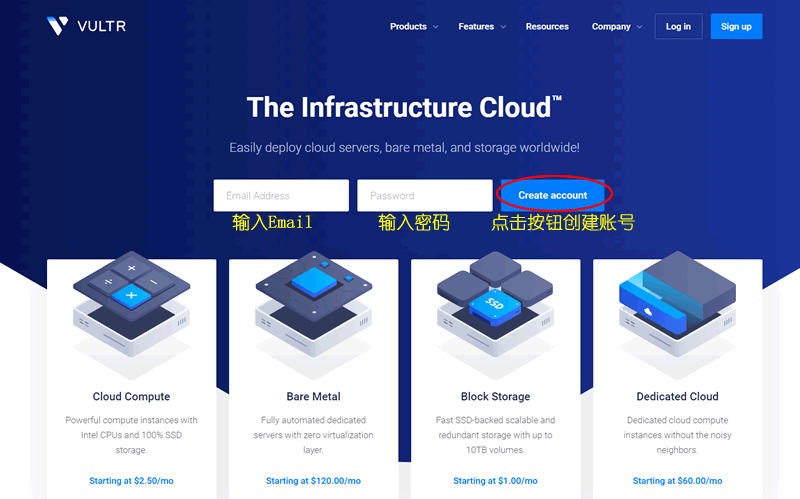Click the Vultr logo icon
Screen dimensions: 800x499
57,26
